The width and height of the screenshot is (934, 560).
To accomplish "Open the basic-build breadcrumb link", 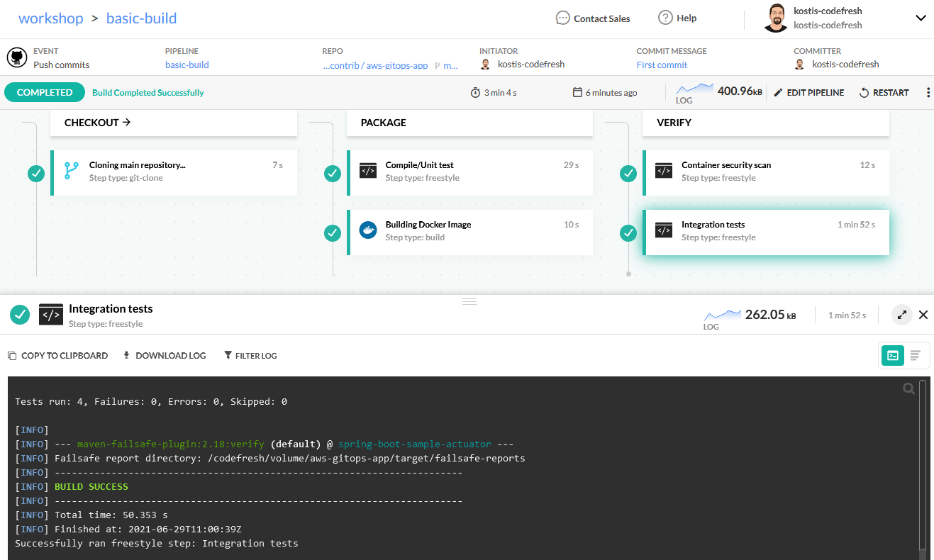I will tap(142, 18).
